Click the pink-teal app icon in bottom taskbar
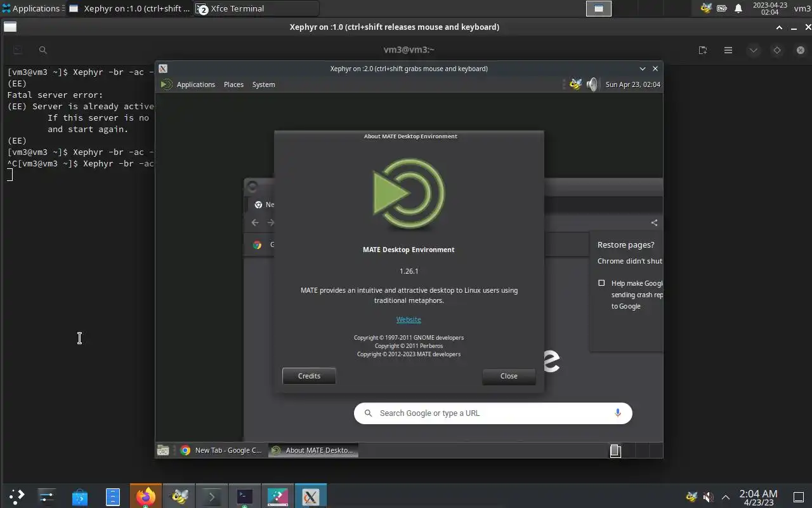812x508 pixels. (x=278, y=497)
